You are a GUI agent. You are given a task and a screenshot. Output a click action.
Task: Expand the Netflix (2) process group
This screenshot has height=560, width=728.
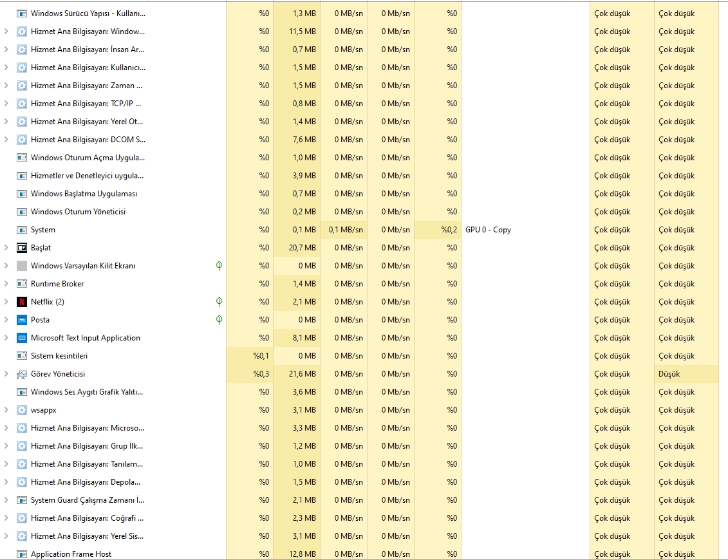pos(6,302)
